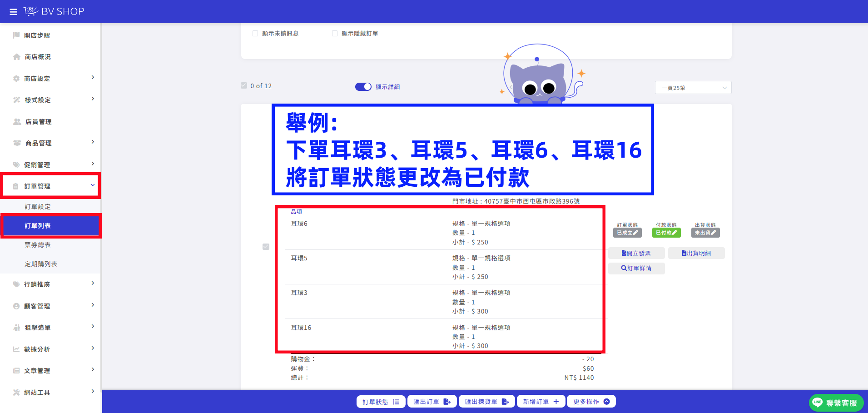Screen dimensions: 868x413
Task: Enable the 顯示隱藏訂單 checkbox
Action: coord(335,33)
